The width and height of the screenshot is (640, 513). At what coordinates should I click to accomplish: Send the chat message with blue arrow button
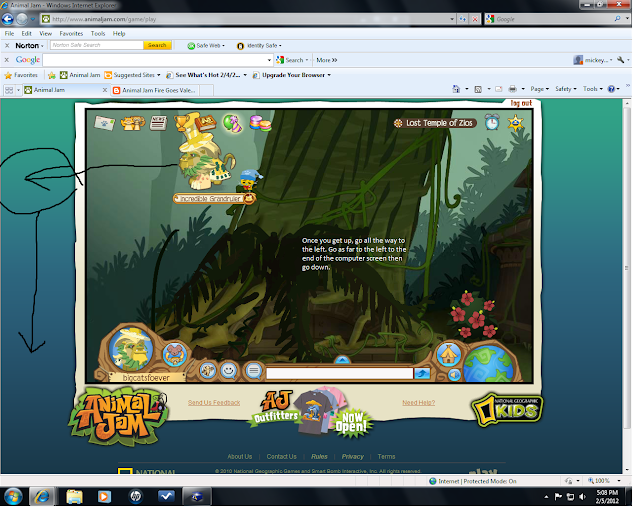422,373
